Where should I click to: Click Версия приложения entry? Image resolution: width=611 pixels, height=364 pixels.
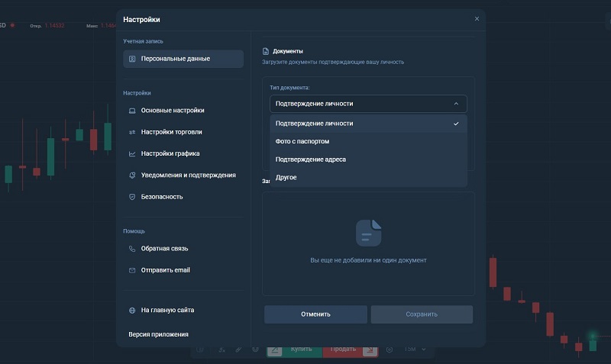[x=158, y=334]
